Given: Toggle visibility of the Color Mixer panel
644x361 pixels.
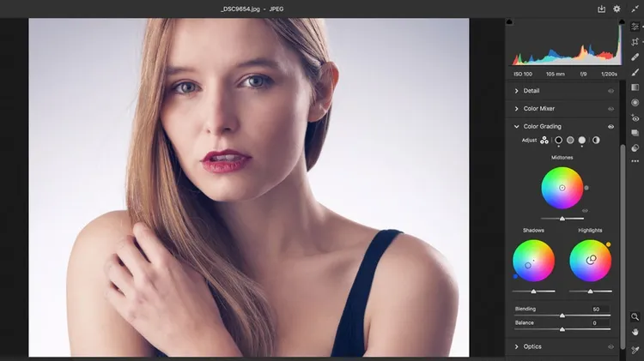Looking at the screenshot, I should [611, 109].
